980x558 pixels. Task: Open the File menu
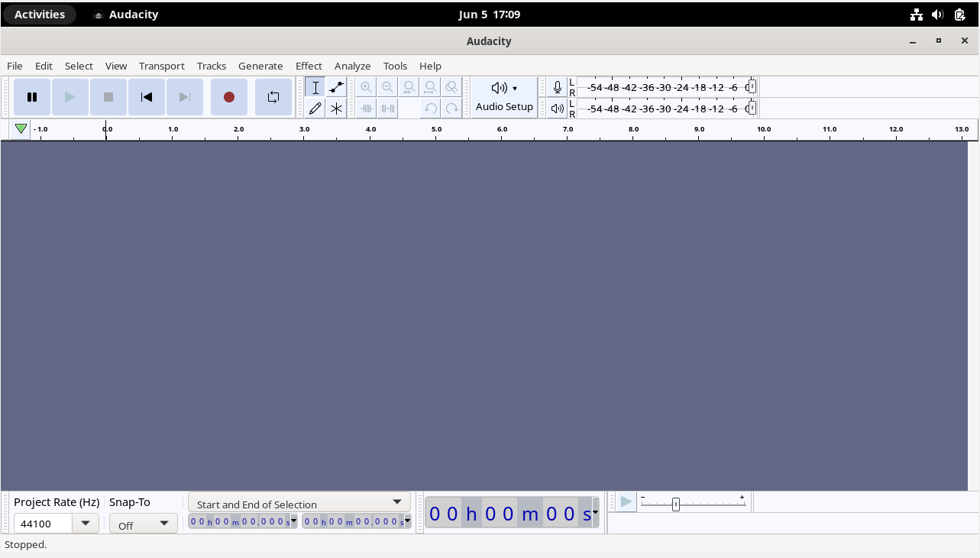[15, 66]
